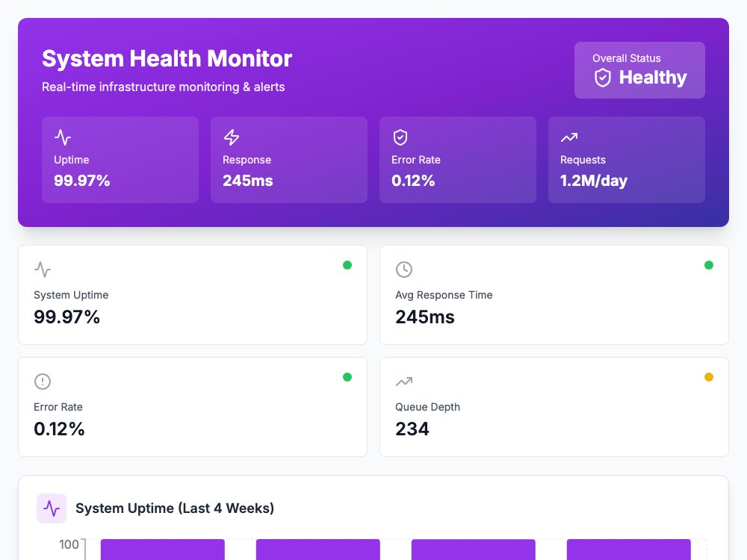Screen dimensions: 747x560
Task: Click the Queue Depth label
Action: tap(427, 407)
